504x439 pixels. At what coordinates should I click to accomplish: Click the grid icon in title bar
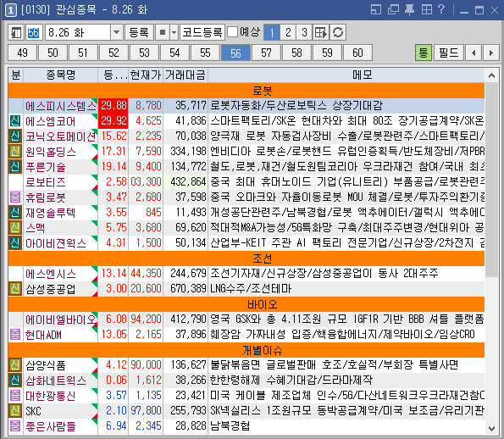point(427,9)
